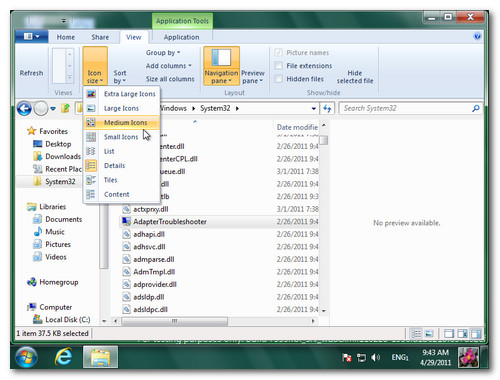Viewport: 500px width, 380px height.
Task: Click the file list scroll down arrow
Action: (x=324, y=311)
